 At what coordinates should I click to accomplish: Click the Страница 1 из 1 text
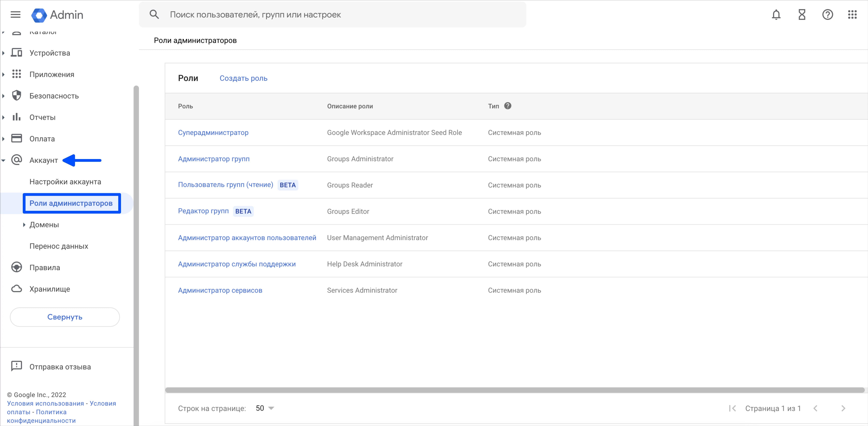tap(773, 408)
